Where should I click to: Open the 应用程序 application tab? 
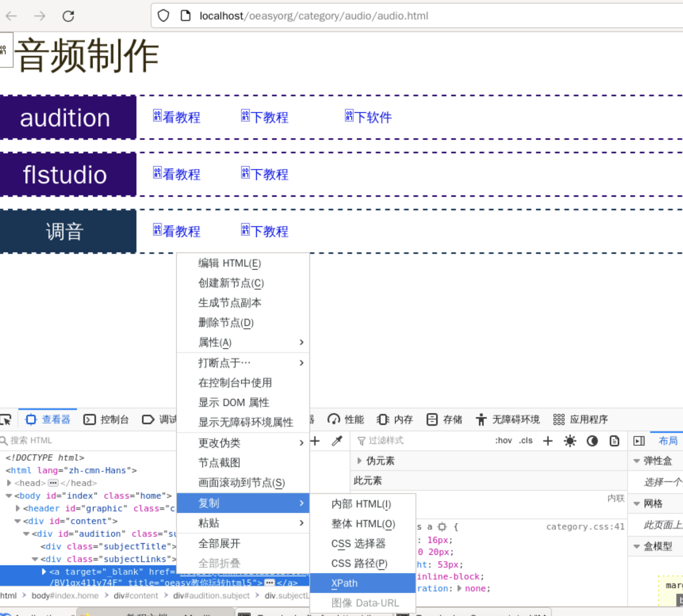click(x=580, y=420)
